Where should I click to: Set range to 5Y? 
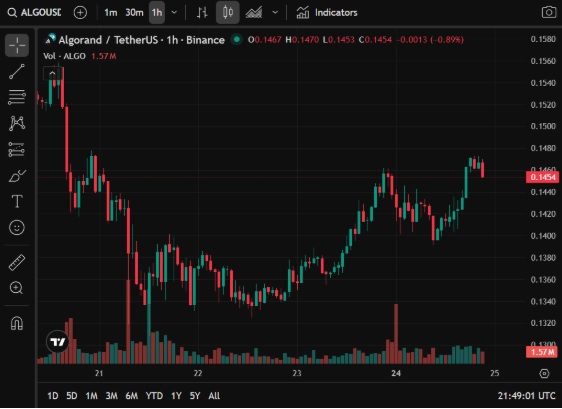195,396
